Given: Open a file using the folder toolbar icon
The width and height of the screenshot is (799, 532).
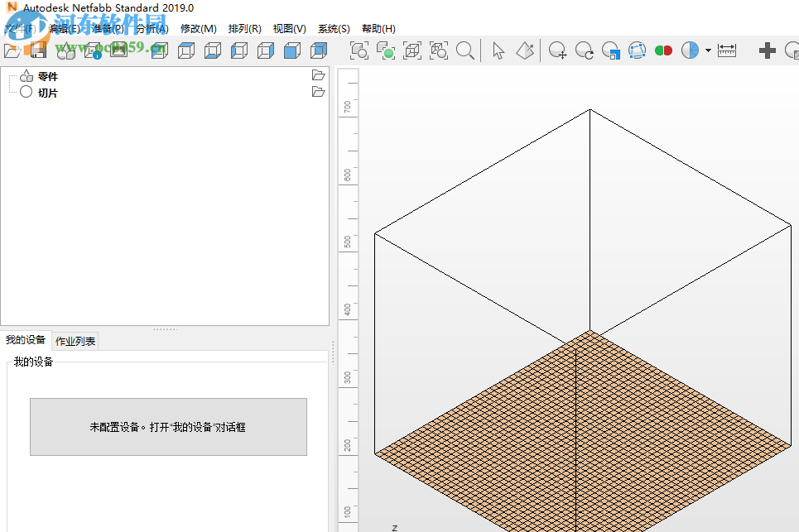Looking at the screenshot, I should (12, 50).
